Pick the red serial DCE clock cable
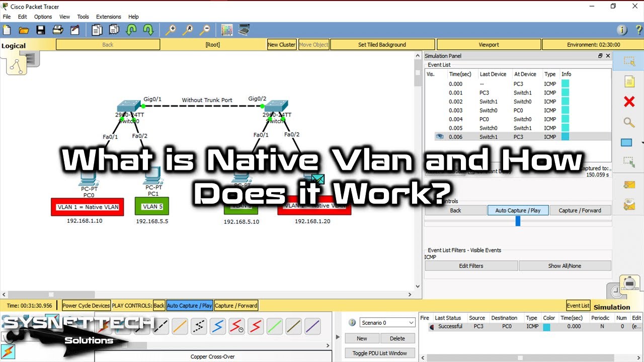Screen dimensions: 644x362 [236, 327]
